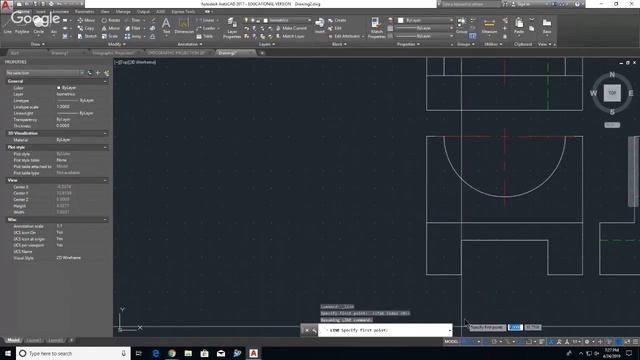Open object color ByLayer swatch dropdown

tap(426, 20)
